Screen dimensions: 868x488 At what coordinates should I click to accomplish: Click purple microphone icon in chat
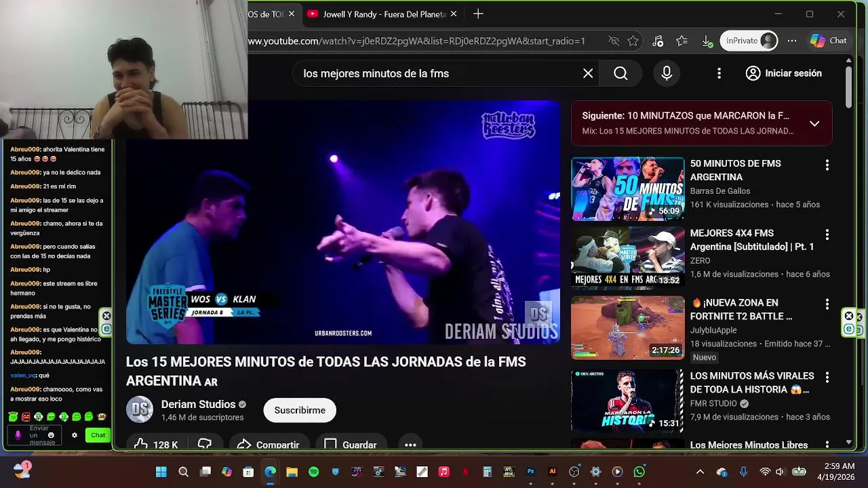coord(18,435)
